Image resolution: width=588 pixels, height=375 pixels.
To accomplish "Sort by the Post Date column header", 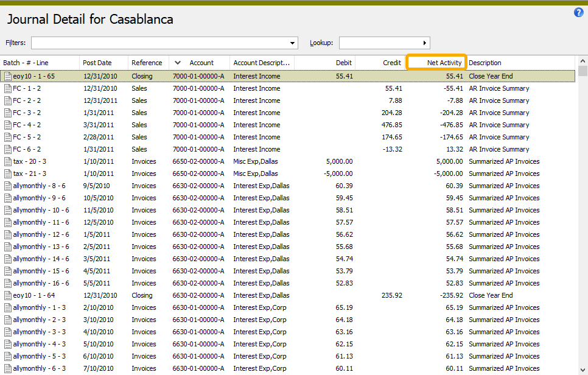I will coord(97,63).
